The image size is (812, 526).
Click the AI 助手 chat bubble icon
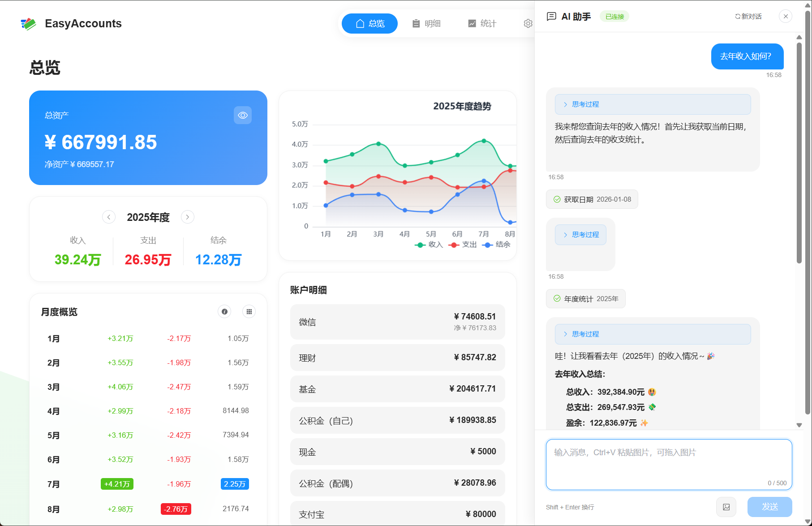pos(551,17)
